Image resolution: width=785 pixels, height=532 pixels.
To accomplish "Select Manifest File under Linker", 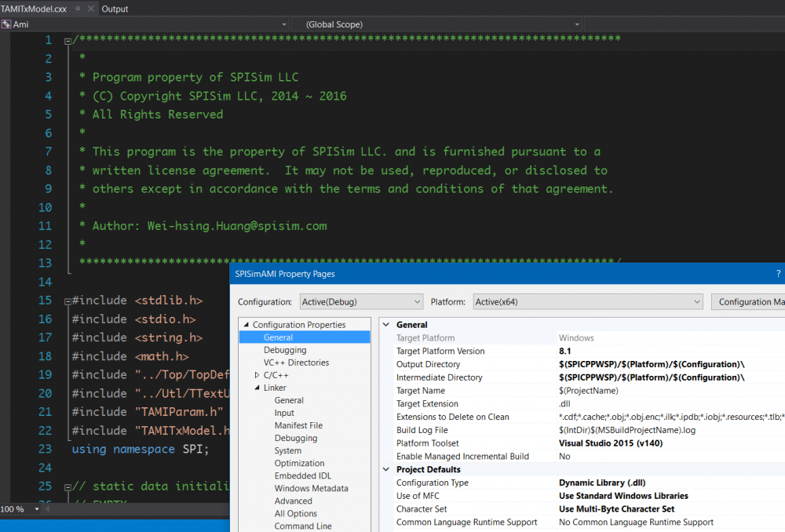I will coord(298,425).
